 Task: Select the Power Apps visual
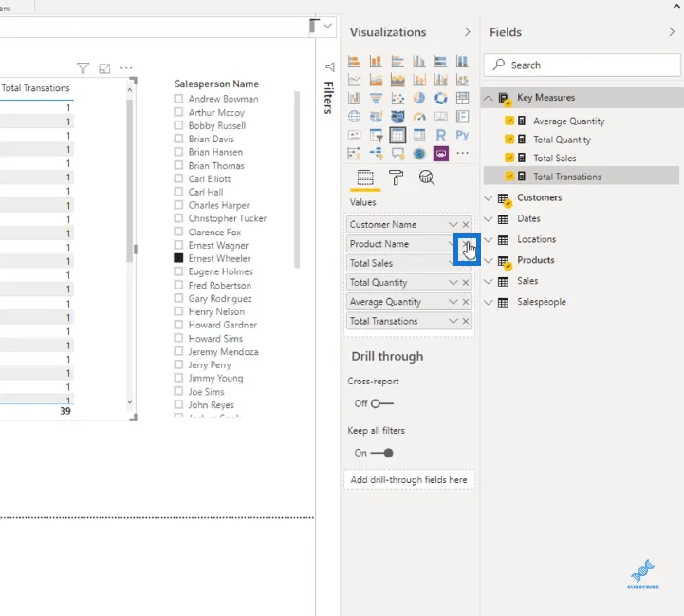click(440, 153)
